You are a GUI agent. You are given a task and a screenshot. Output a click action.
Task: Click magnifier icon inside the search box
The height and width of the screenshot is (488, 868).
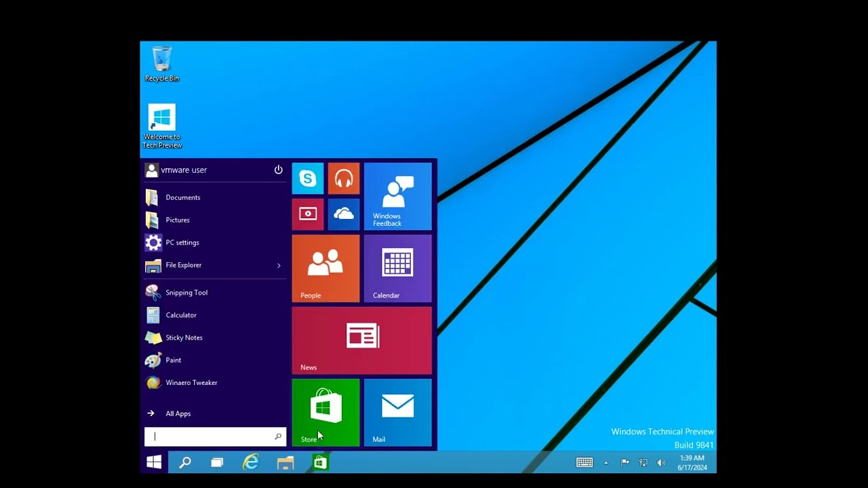coord(278,436)
